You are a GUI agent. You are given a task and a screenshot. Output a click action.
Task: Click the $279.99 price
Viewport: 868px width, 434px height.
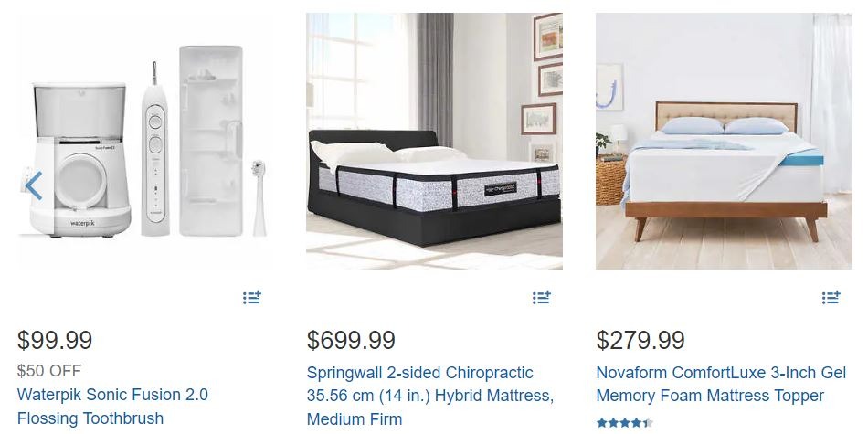tap(640, 340)
